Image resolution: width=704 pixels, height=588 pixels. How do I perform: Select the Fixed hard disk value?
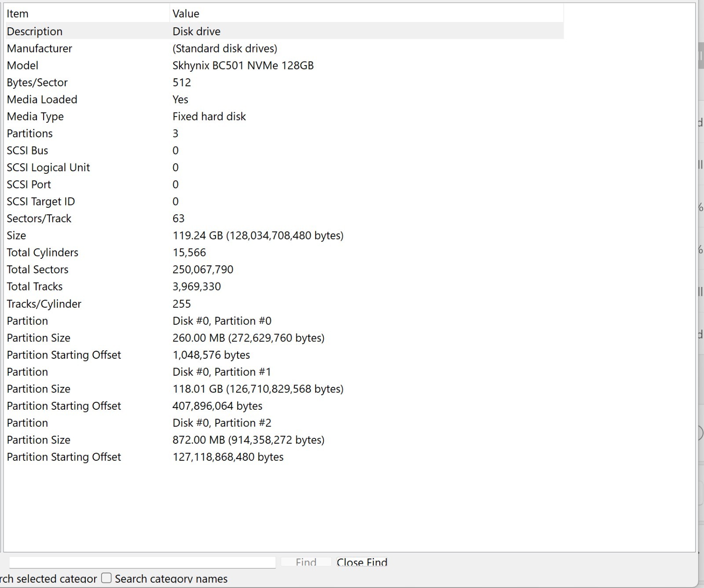click(209, 117)
